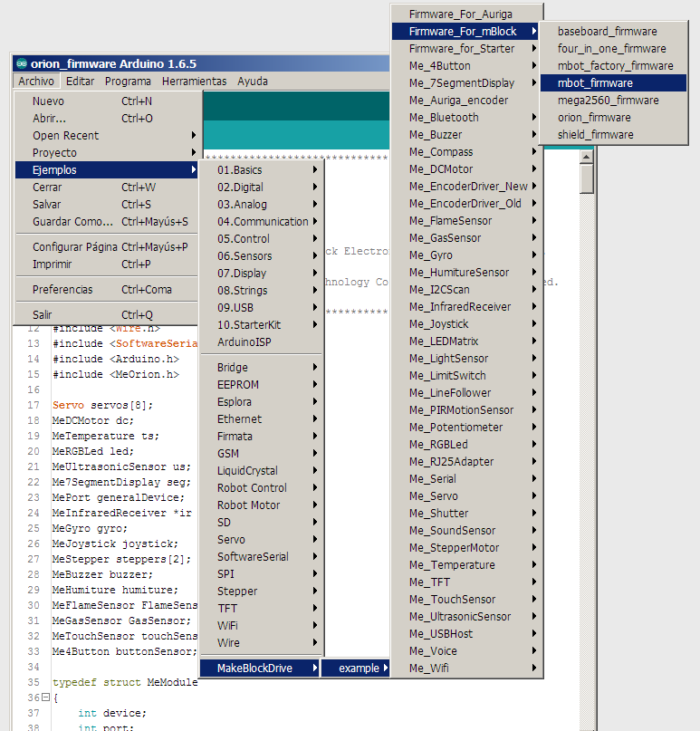Viewport: 700px width, 731px height.
Task: Select Salir to quit
Action: (x=107, y=314)
